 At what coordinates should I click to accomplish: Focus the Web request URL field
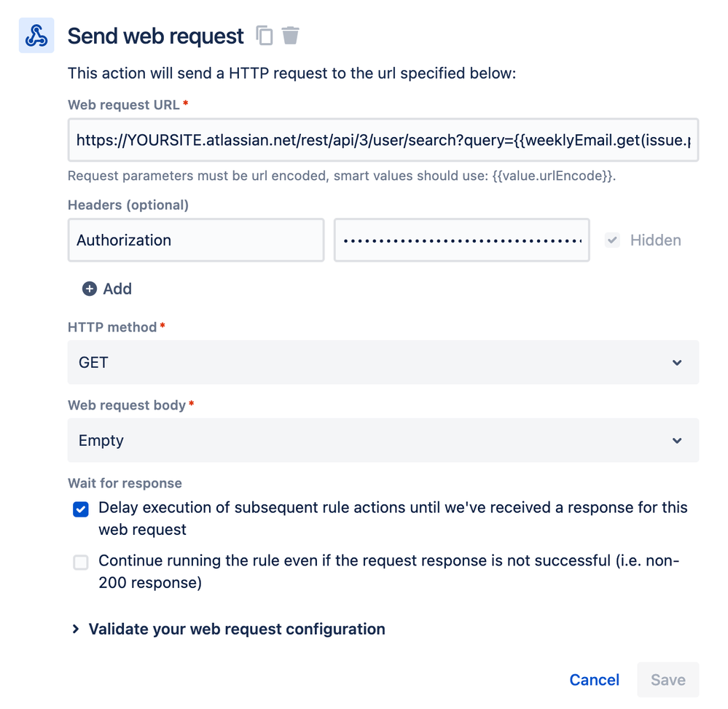click(x=383, y=140)
